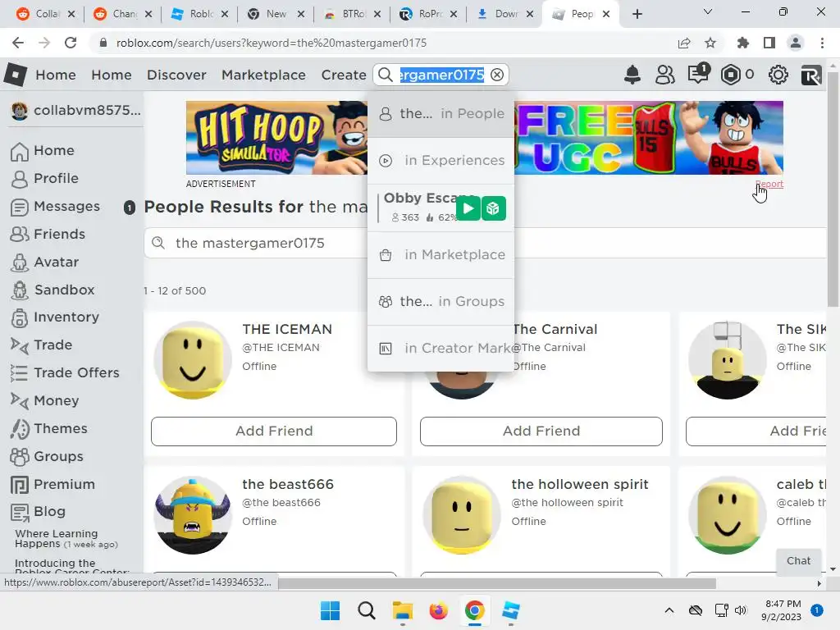Click Marketplace in the top navigation
The height and width of the screenshot is (630, 840).
pos(263,75)
